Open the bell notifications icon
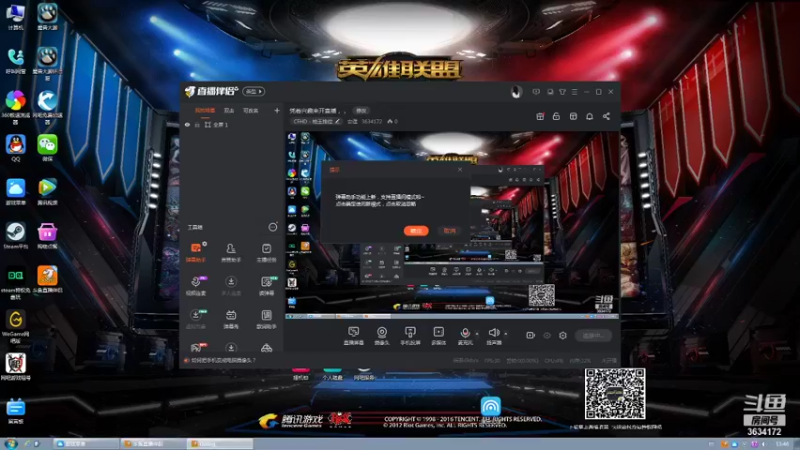The height and width of the screenshot is (450, 800). coord(589,116)
